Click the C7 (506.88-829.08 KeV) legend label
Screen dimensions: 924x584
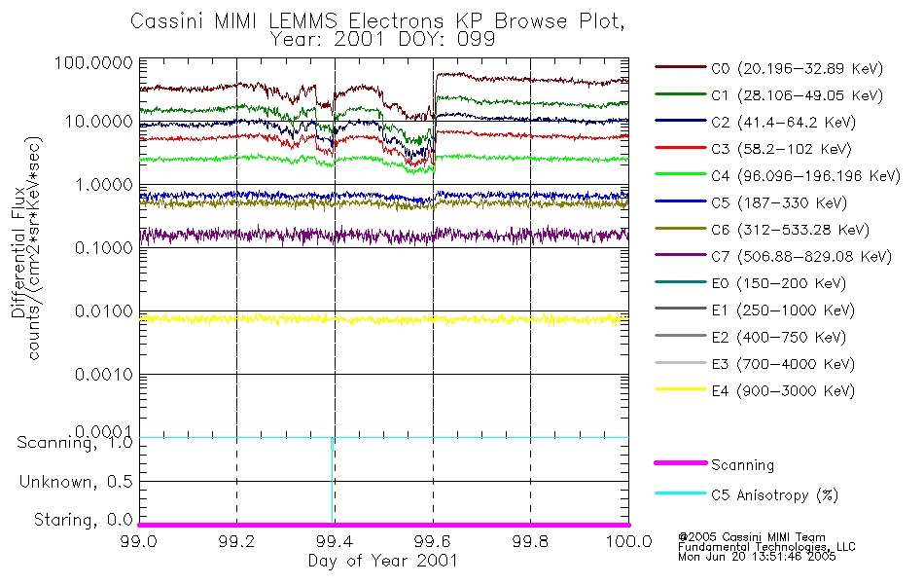click(801, 257)
